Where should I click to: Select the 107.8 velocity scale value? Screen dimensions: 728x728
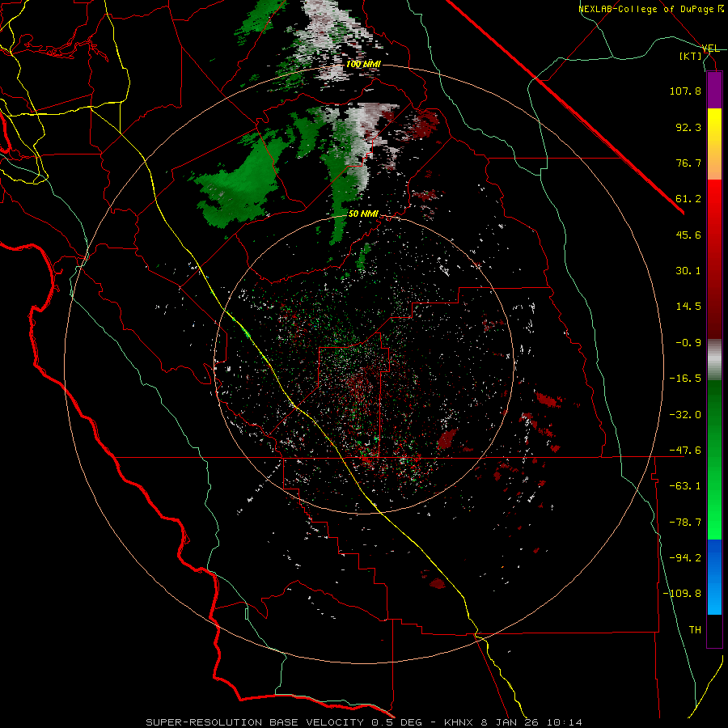(x=685, y=91)
